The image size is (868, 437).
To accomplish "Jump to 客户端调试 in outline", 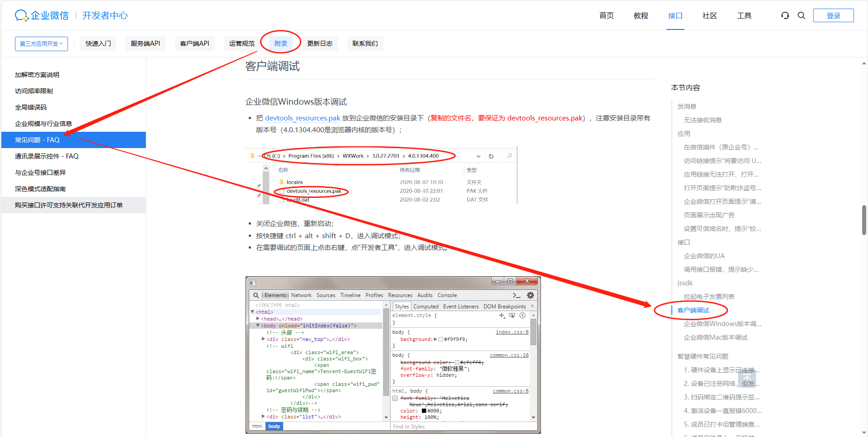I will click(x=693, y=310).
